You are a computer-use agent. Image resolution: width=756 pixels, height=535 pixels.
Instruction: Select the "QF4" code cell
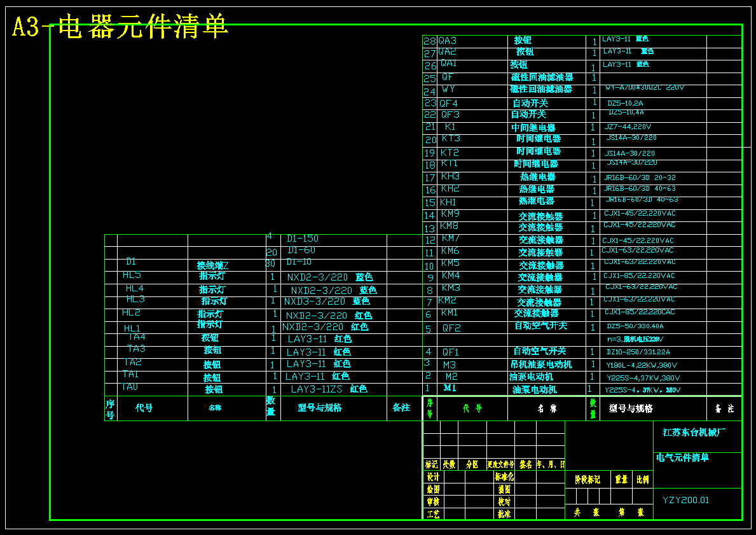click(x=448, y=103)
